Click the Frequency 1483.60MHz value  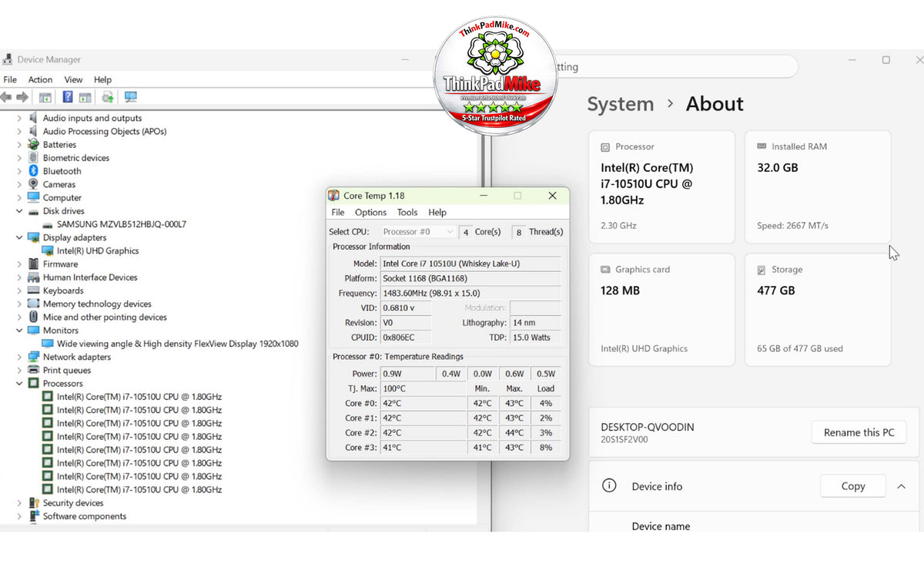470,293
